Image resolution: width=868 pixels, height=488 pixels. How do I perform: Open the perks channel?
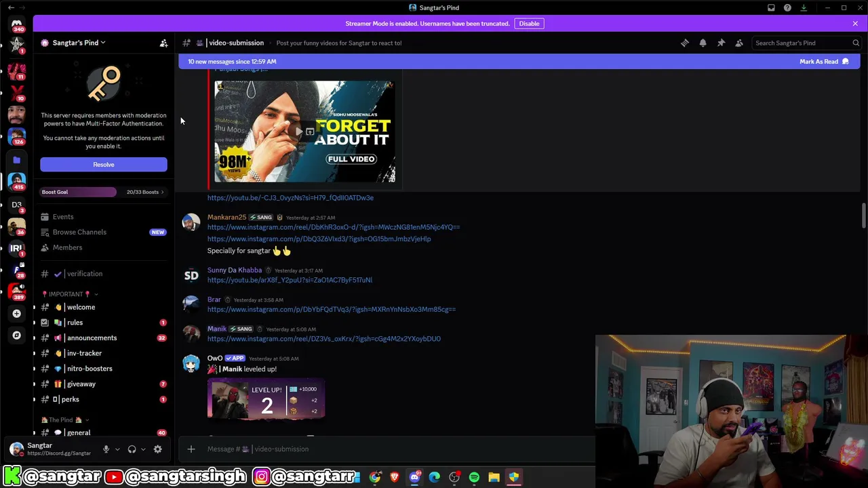[103, 399]
